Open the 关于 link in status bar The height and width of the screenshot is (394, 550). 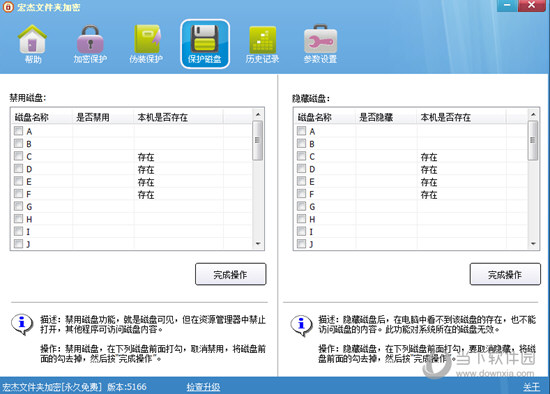point(532,387)
